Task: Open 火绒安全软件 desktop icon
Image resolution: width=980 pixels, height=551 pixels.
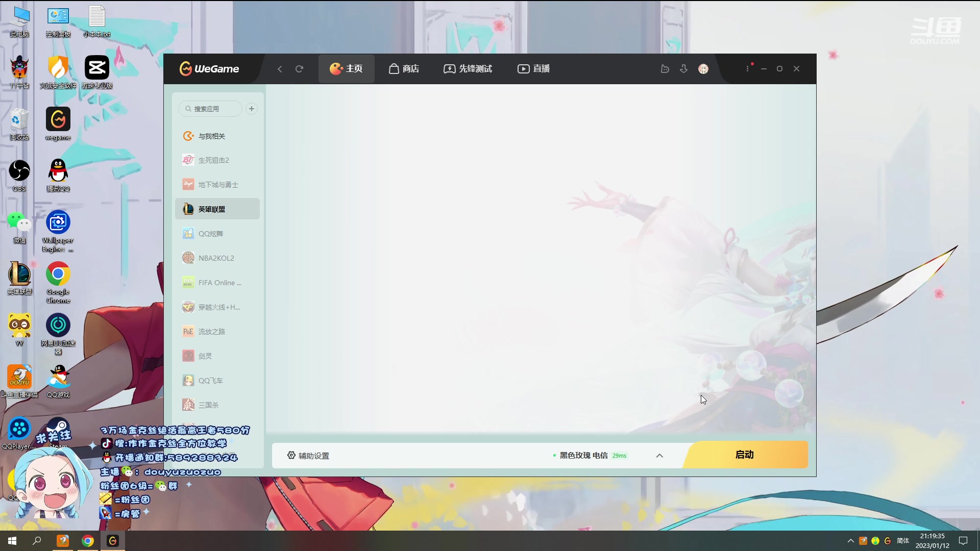Action: 58,72
